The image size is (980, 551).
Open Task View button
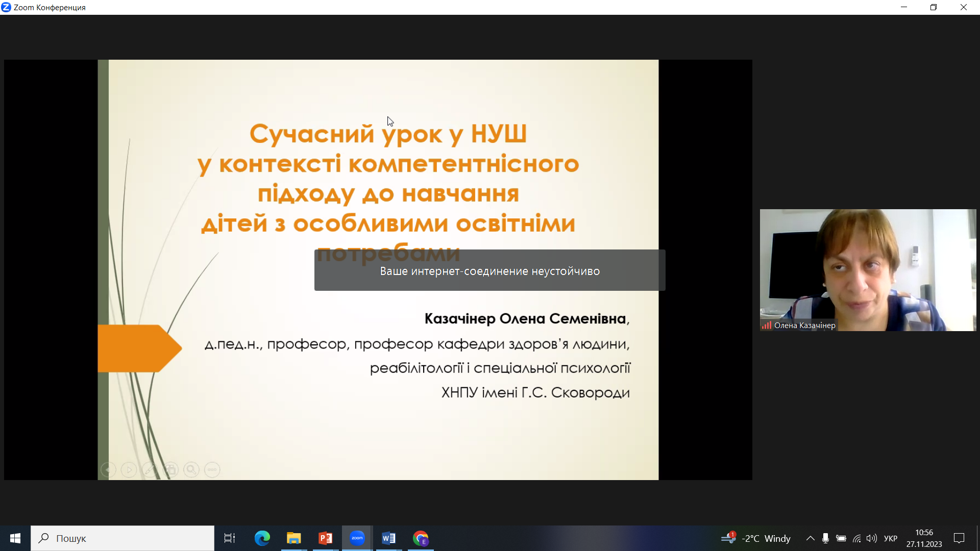(x=230, y=538)
